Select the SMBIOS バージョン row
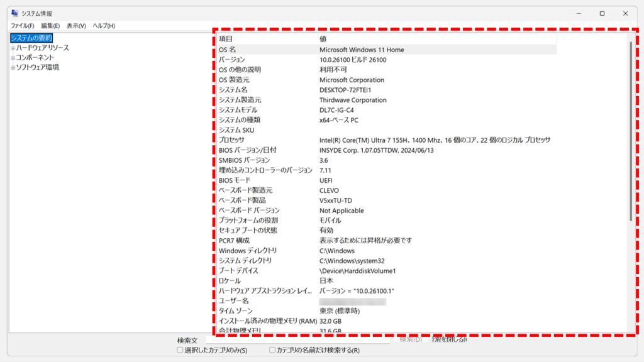The width and height of the screenshot is (644, 362). point(387,160)
